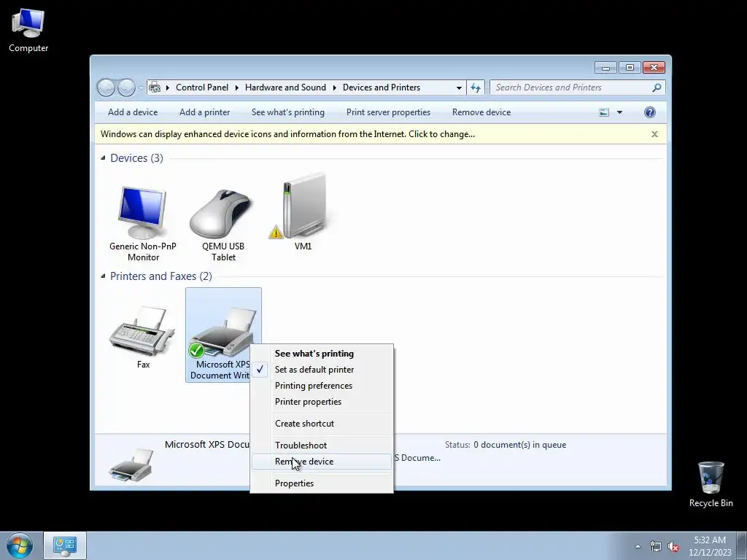Viewport: 747px width, 560px height.
Task: Select the Microsoft XPS Document Writer icon
Action: pos(223,332)
